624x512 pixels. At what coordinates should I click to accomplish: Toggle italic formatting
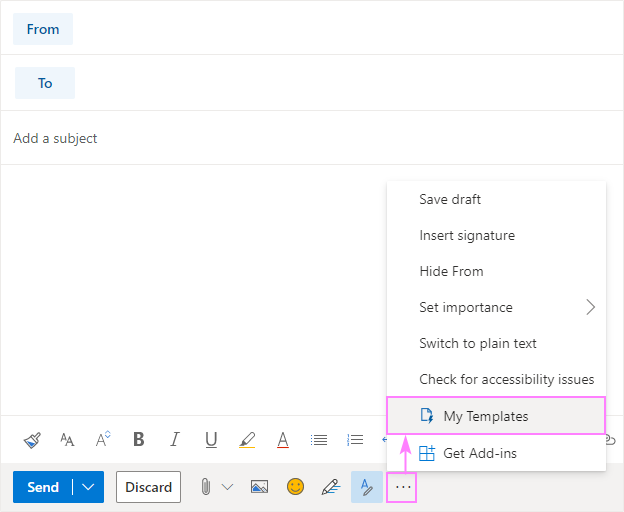click(x=175, y=439)
